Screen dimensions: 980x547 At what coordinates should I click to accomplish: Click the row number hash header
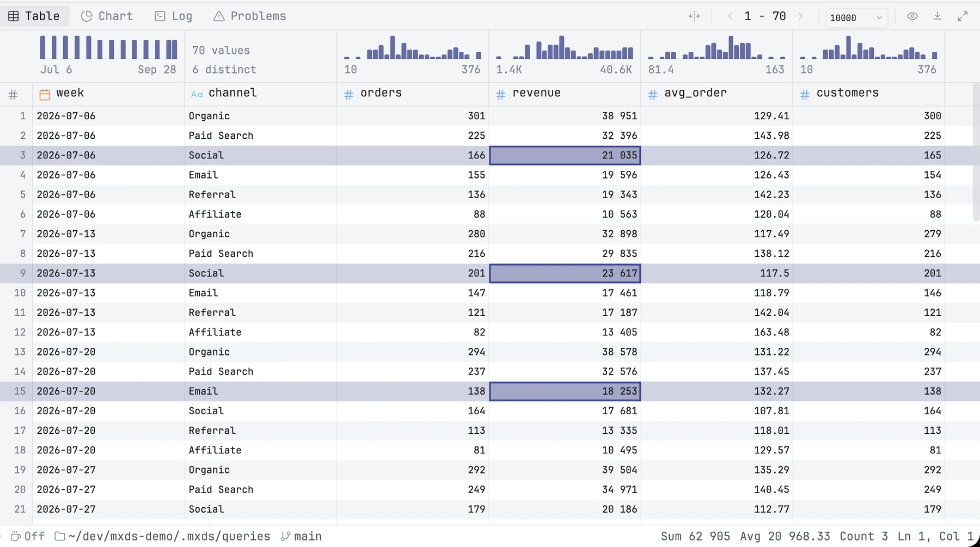point(13,95)
